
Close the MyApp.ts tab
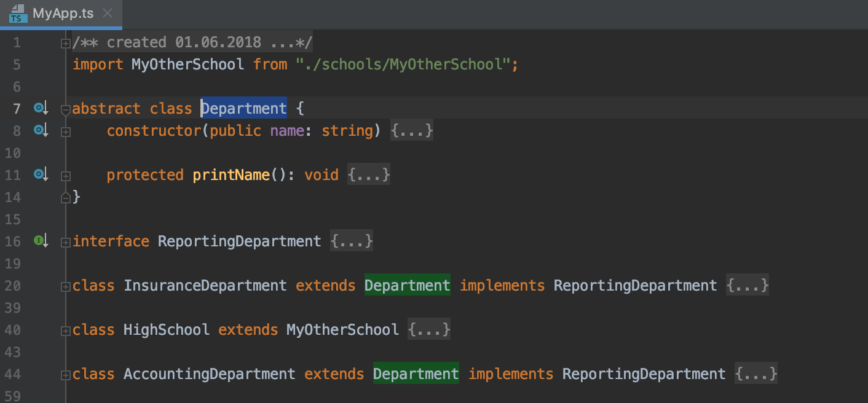click(x=108, y=14)
